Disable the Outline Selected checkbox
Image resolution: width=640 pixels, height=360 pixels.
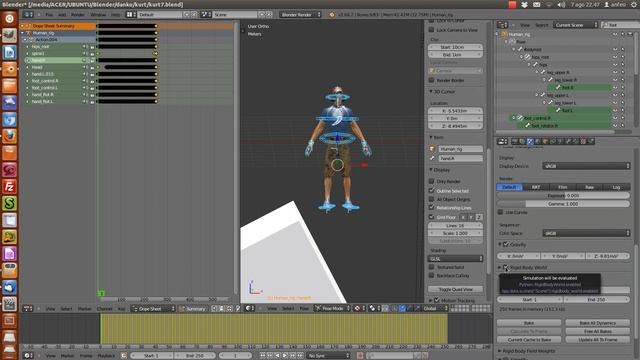(x=431, y=190)
